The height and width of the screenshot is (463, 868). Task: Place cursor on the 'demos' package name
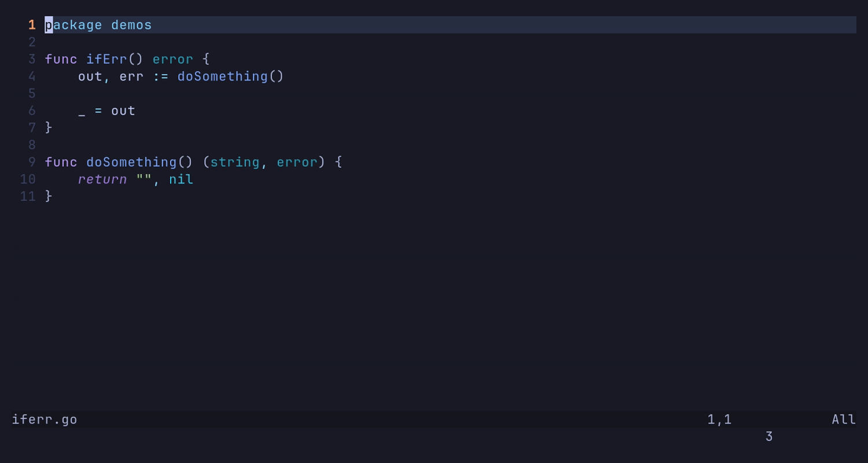(x=131, y=25)
